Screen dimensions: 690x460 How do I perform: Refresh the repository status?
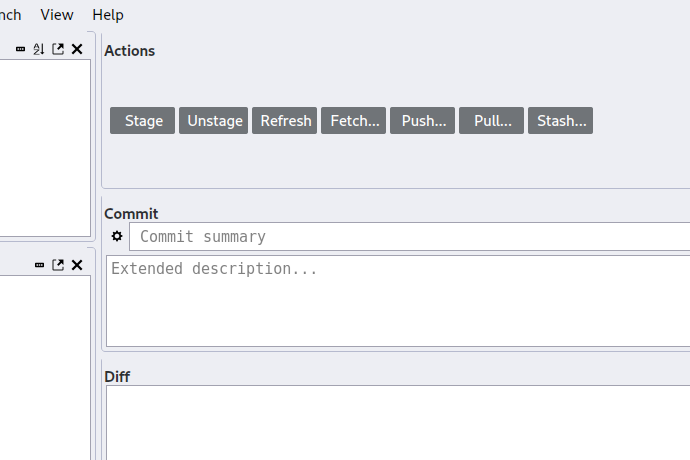(x=284, y=120)
